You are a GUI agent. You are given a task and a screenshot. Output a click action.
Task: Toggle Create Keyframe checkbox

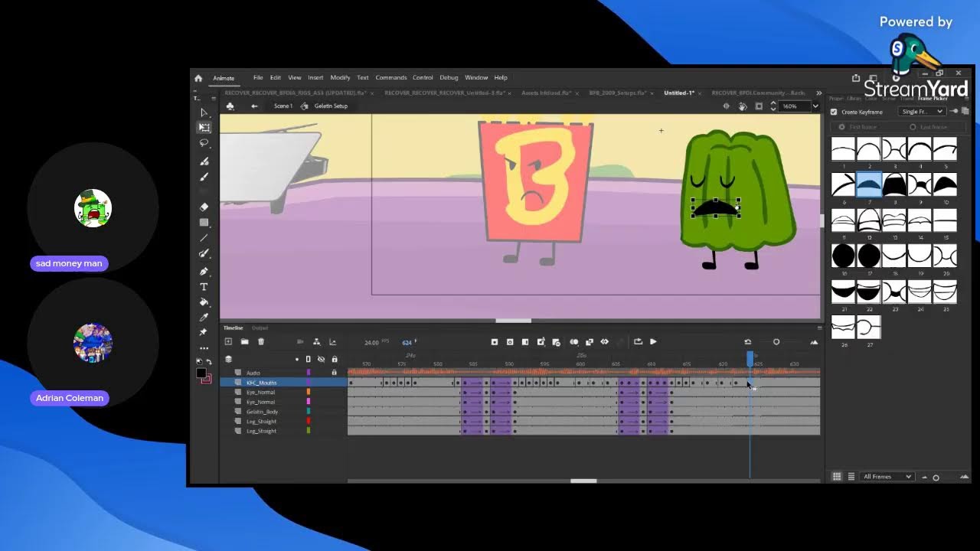click(834, 112)
